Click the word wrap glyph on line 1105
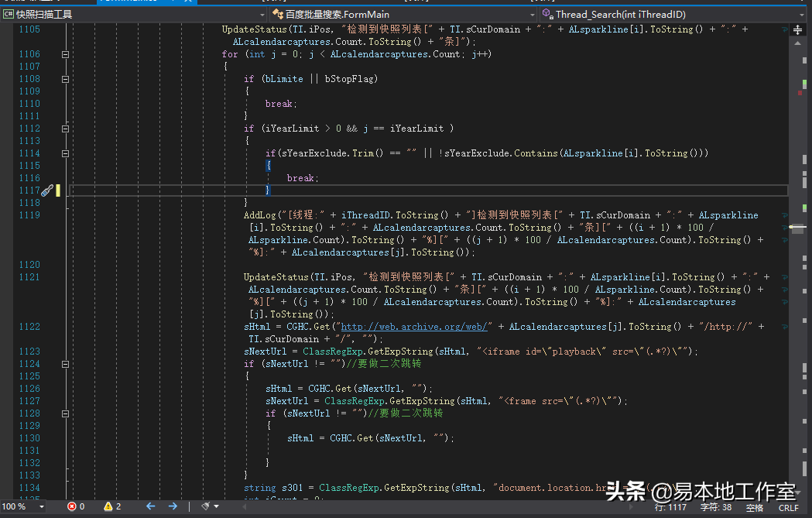 pyautogui.click(x=785, y=30)
